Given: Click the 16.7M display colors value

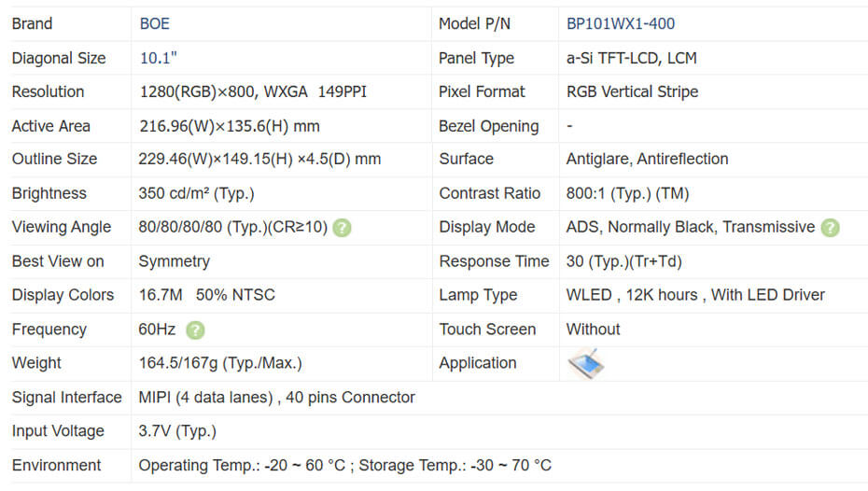Looking at the screenshot, I should [x=206, y=295].
